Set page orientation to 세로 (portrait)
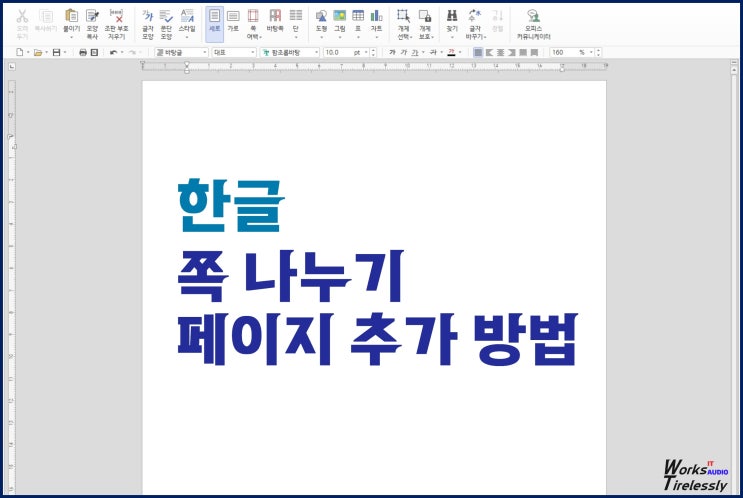Screen dimensions: 743x498 (x=215, y=24)
